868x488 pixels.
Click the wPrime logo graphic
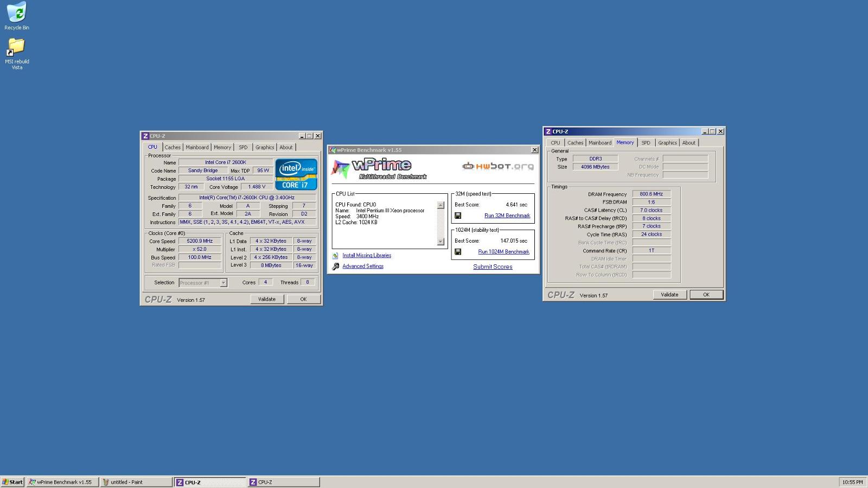click(x=380, y=169)
